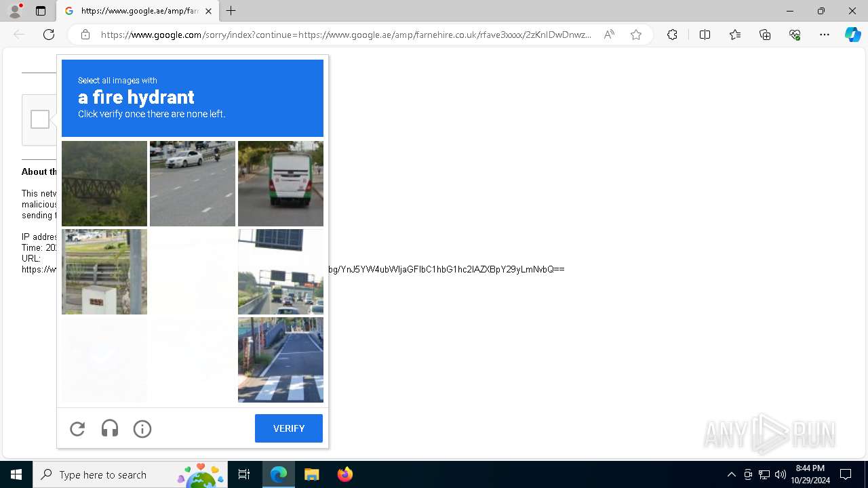The width and height of the screenshot is (868, 488).
Task: Open captcha help information icon
Action: 142,428
